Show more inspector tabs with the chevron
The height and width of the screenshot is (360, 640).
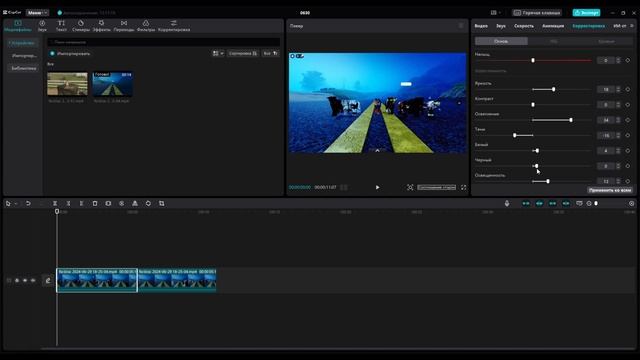(x=632, y=26)
